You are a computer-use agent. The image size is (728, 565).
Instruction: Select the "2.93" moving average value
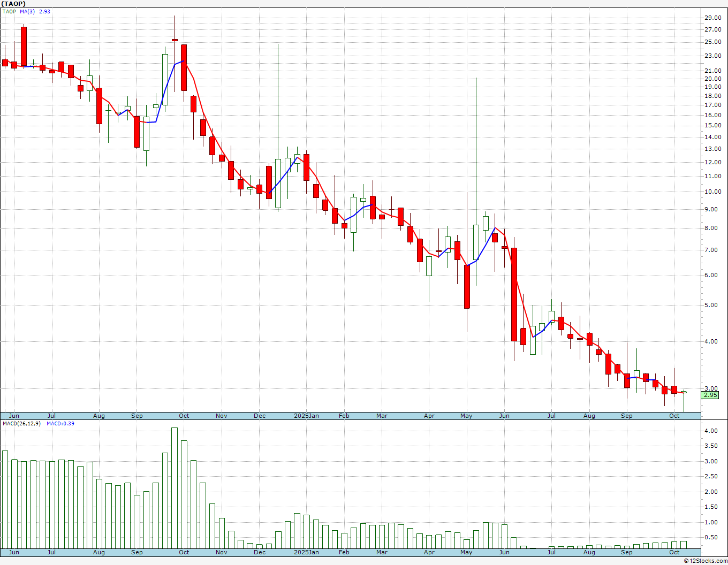click(x=44, y=11)
